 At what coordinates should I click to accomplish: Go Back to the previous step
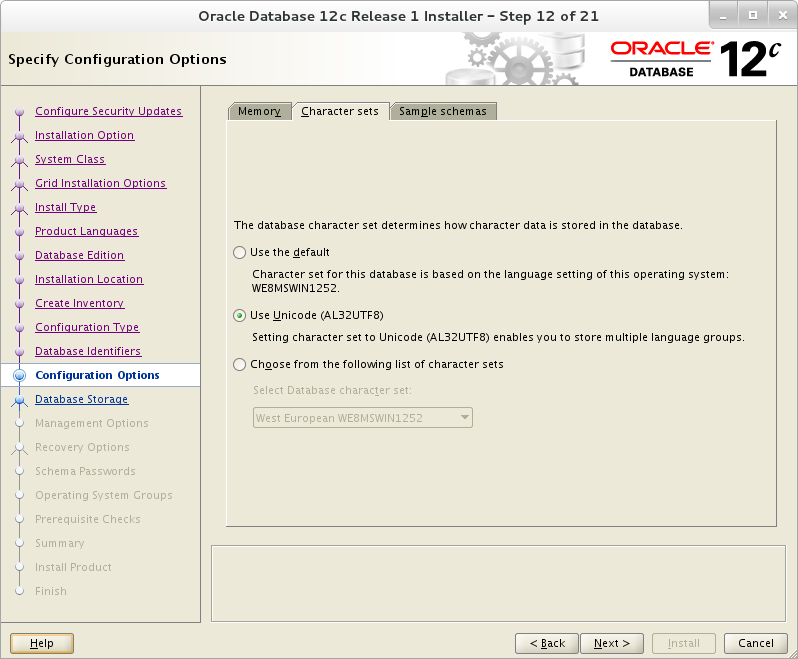tap(547, 643)
